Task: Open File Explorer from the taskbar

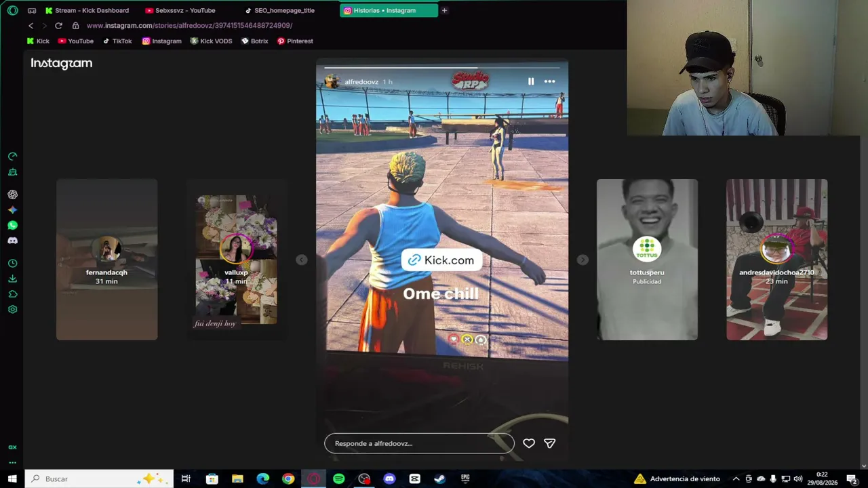Action: [x=237, y=479]
